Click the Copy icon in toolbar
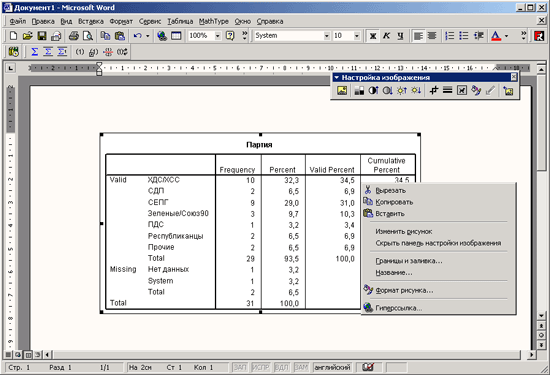This screenshot has height=375, width=550. pyautogui.click(x=105, y=36)
